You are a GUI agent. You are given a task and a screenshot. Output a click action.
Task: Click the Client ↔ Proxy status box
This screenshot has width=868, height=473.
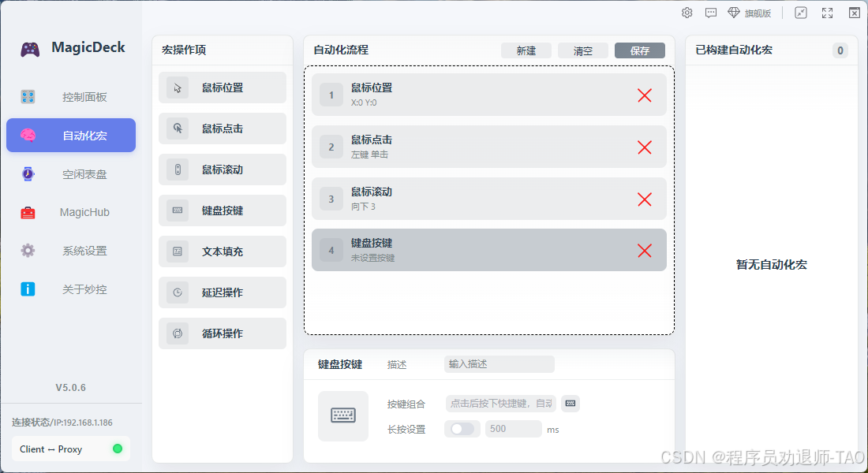point(71,449)
